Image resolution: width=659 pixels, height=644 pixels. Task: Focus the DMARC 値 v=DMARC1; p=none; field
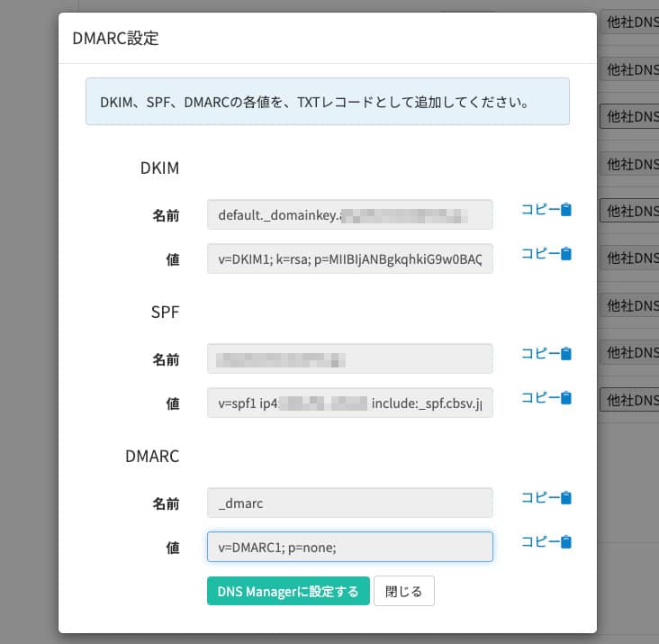(x=349, y=547)
